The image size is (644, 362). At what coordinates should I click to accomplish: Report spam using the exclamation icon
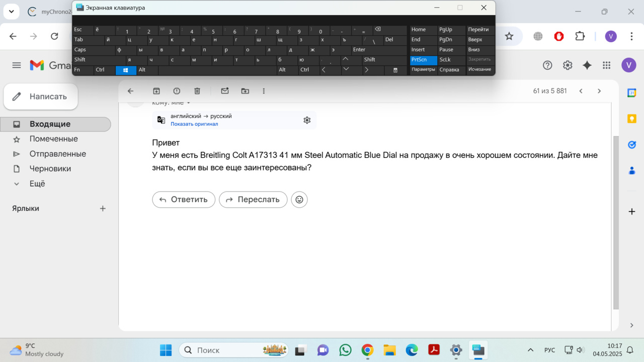coord(177,91)
